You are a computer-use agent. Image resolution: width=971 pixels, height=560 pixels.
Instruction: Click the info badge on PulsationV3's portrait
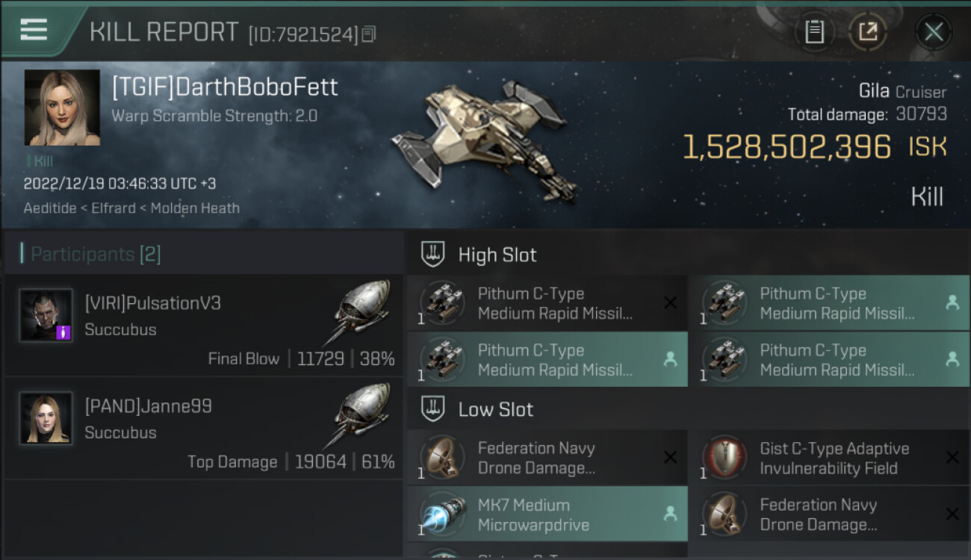[x=63, y=332]
